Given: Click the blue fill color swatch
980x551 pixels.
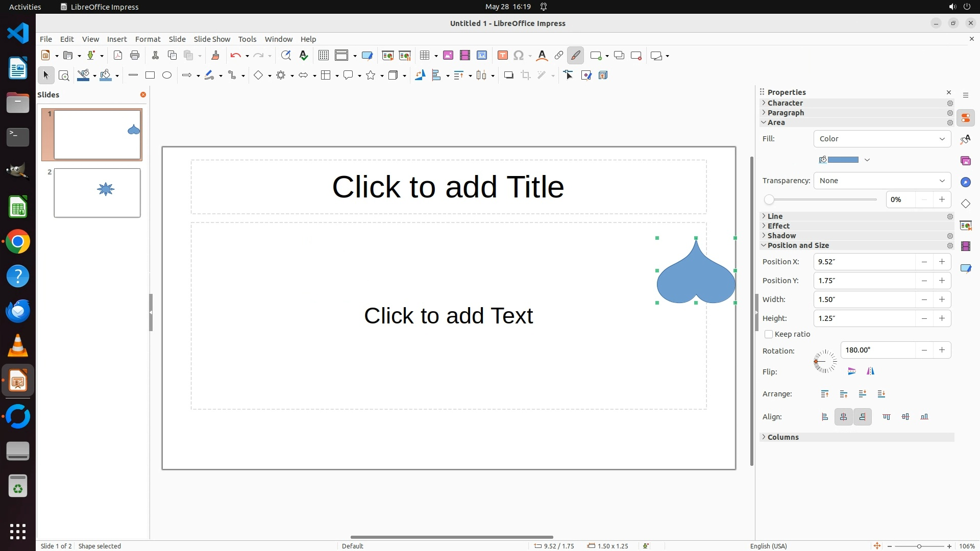Looking at the screenshot, I should pos(842,160).
